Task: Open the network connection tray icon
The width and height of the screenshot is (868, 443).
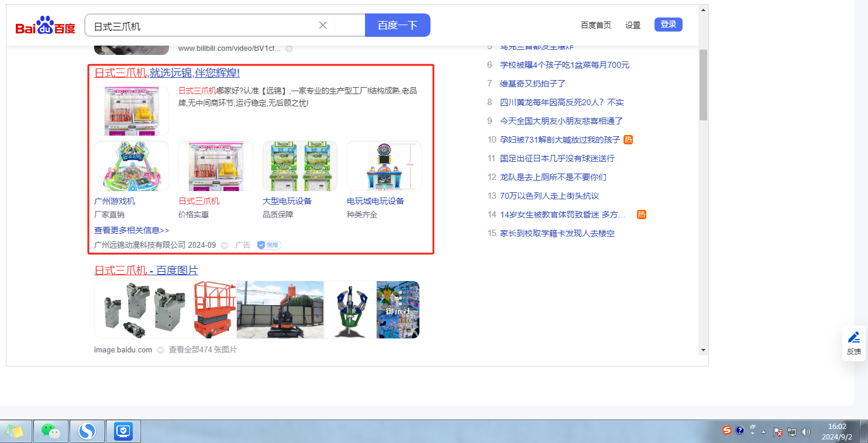Action: (793, 432)
